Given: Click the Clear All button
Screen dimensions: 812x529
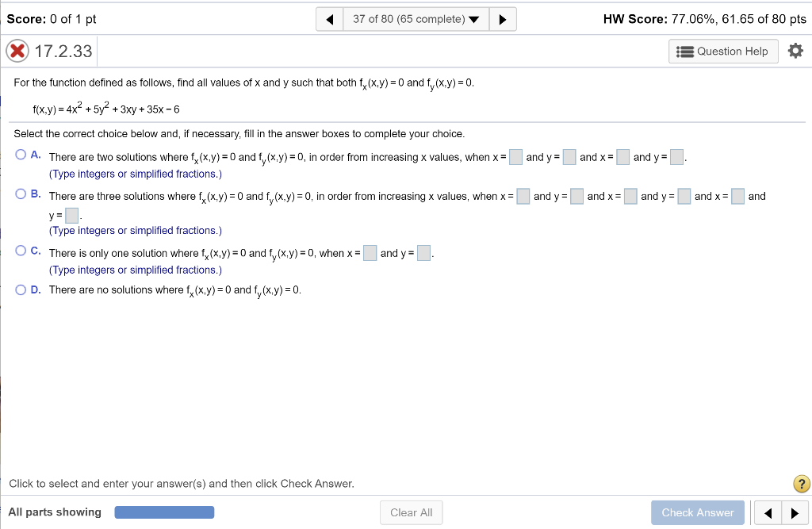Looking at the screenshot, I should click(412, 512).
